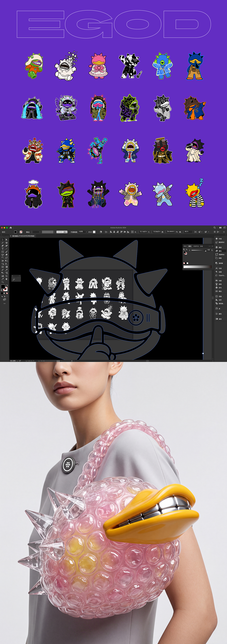Select the Lasso tool
This screenshot has width=227, height=644.
pos(7,243)
